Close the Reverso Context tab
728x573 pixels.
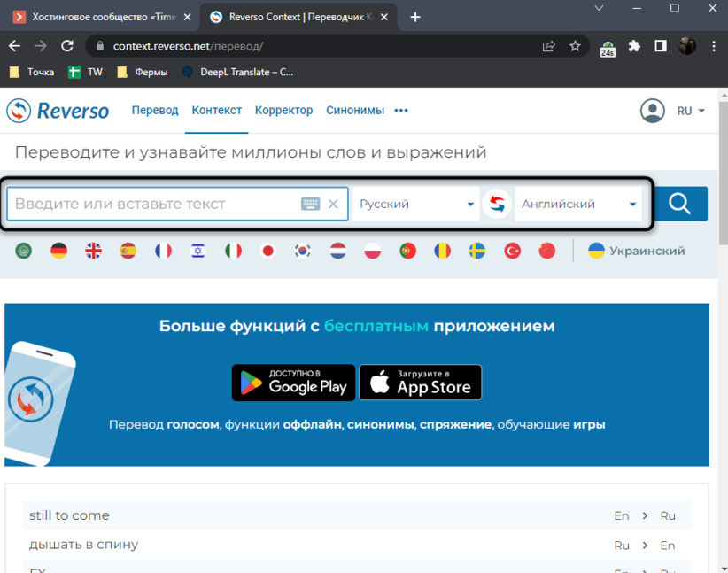click(x=384, y=17)
